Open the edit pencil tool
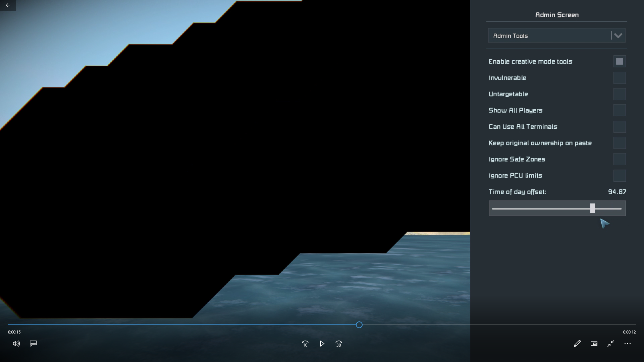644x362 pixels. [x=577, y=344]
